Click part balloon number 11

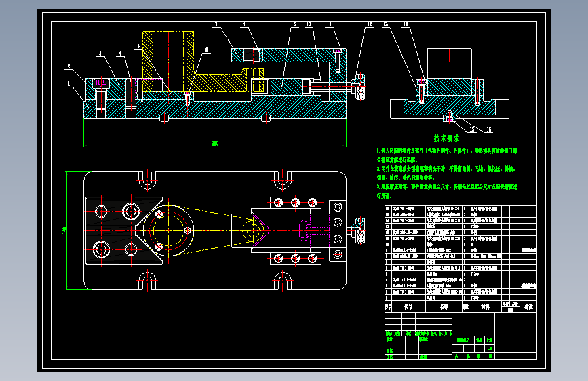pyautogui.click(x=329, y=24)
